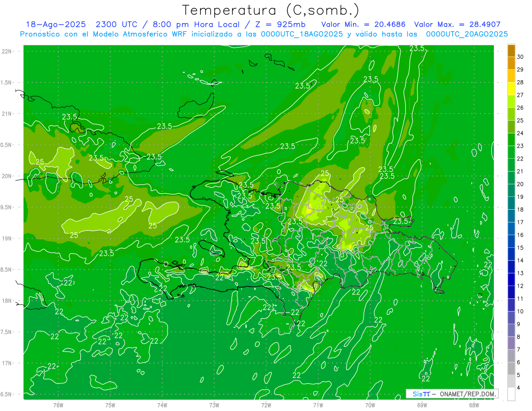Screen dimensions: 532x411
Task: Click the legend value 24 on the color scale
Action: [x=520, y=133]
